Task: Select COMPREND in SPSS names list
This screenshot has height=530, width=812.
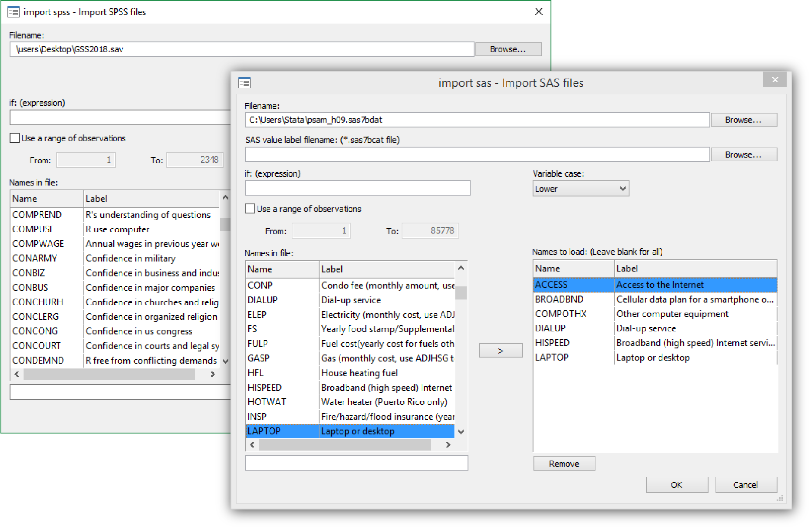Action: pos(115,214)
